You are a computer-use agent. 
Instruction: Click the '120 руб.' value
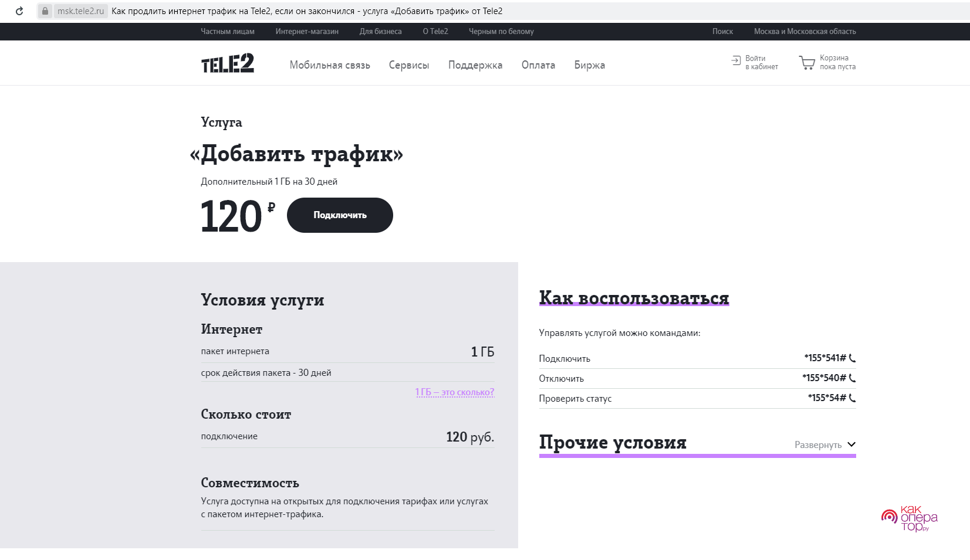[470, 437]
